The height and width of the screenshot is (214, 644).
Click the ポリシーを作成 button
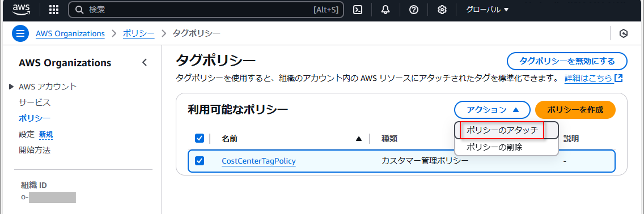point(575,110)
